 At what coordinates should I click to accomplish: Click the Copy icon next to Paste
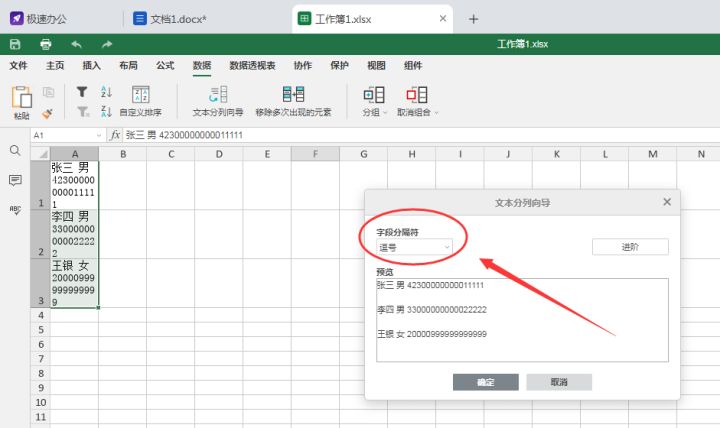48,92
